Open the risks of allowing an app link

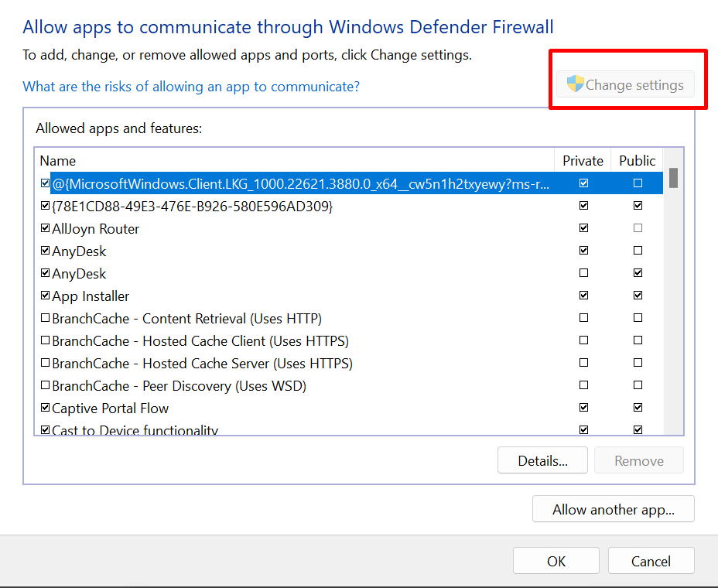click(x=191, y=87)
